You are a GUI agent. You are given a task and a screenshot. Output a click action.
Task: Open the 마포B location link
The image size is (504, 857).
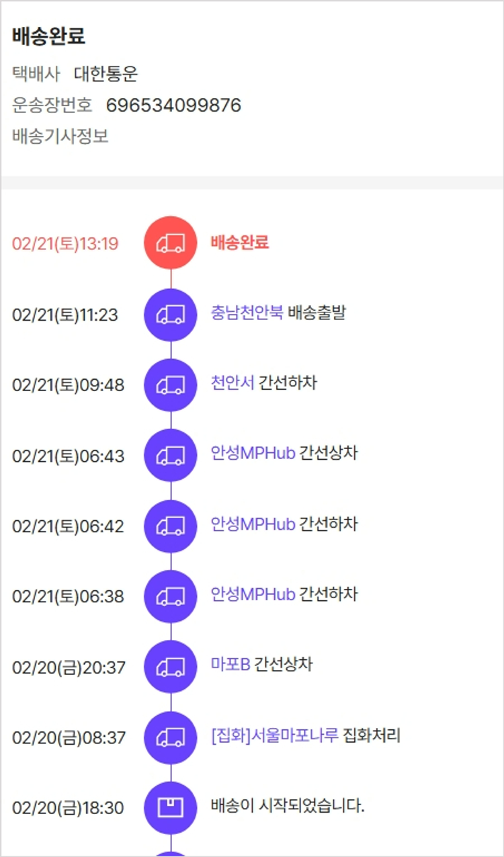point(230,665)
